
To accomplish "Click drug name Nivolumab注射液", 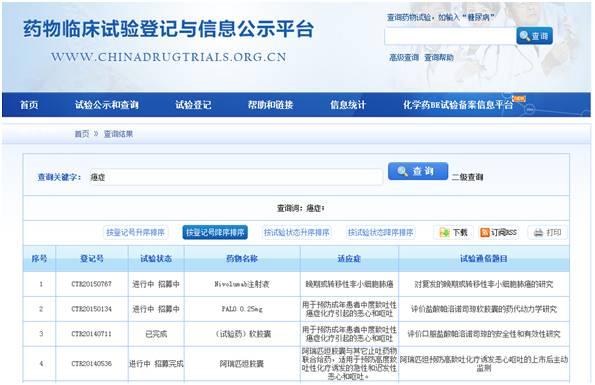I will pos(242,284).
